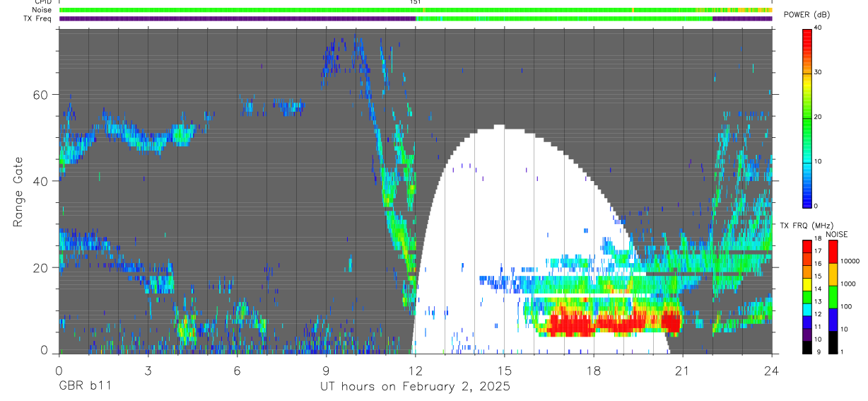868x401 pixels.
Task: Pick the green 13-14 MHz TX FRQ swatch
Action: [807, 297]
